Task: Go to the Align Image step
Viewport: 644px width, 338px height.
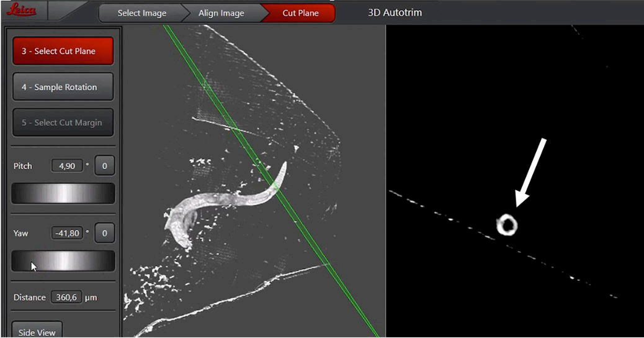Action: click(221, 13)
